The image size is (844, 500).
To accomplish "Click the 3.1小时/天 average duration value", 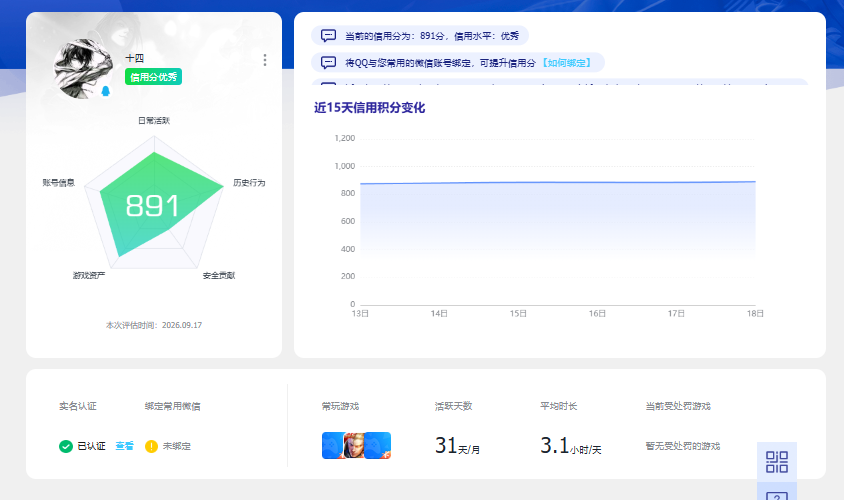I will 571,446.
